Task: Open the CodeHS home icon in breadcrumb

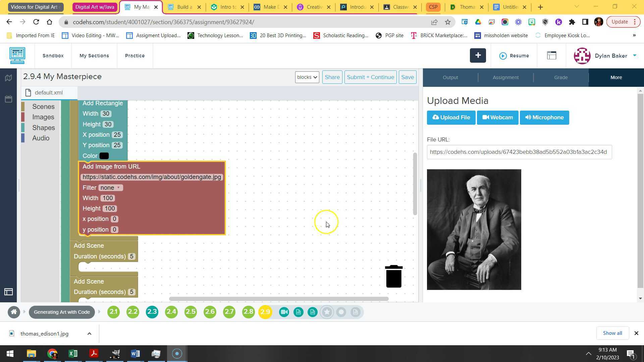Action: [14, 312]
